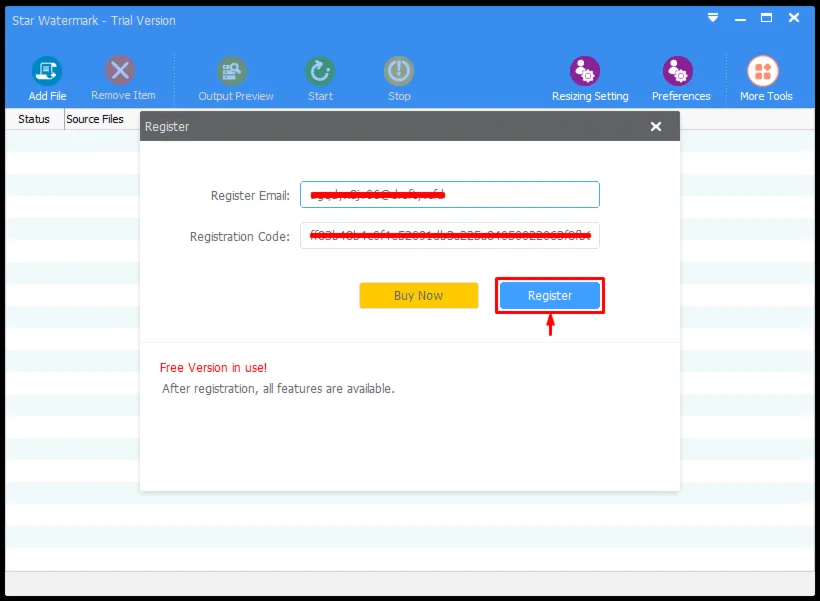
Task: Click the blue Register button
Action: click(x=550, y=296)
